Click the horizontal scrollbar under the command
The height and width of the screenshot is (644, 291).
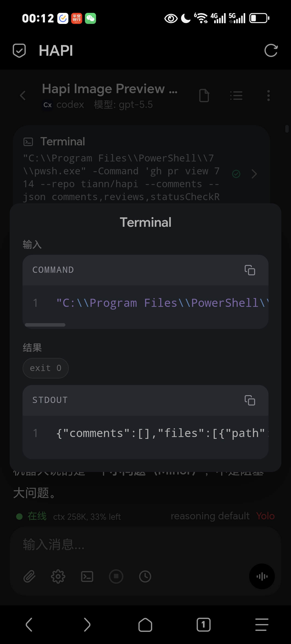click(x=45, y=325)
